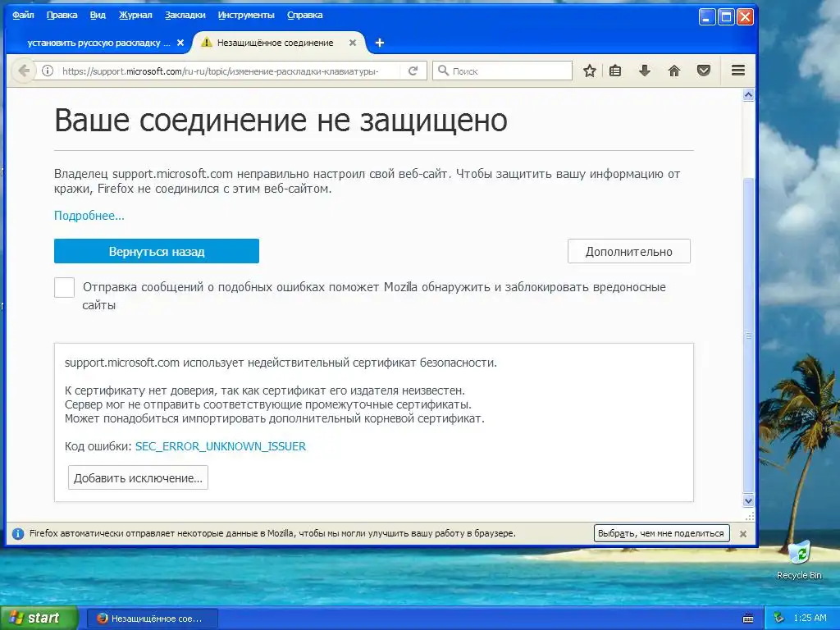
Task: Click the Вернуться назад button
Action: (157, 251)
